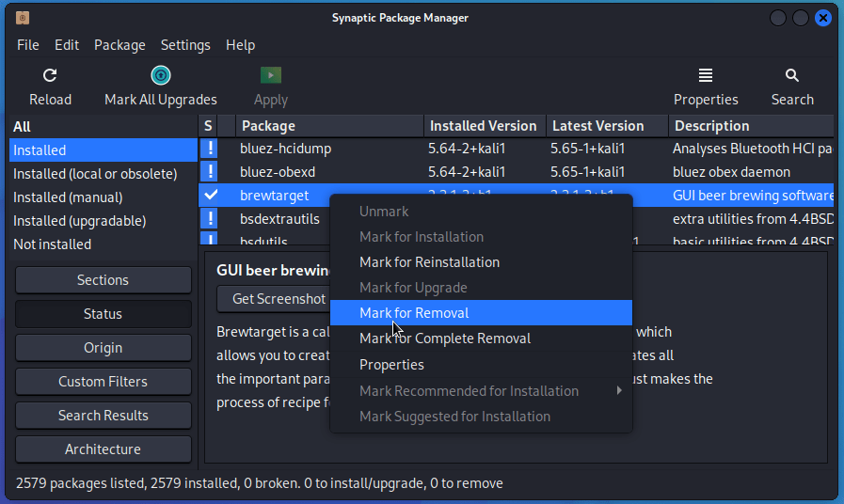Click the Reload toolbar icon

click(x=50, y=76)
